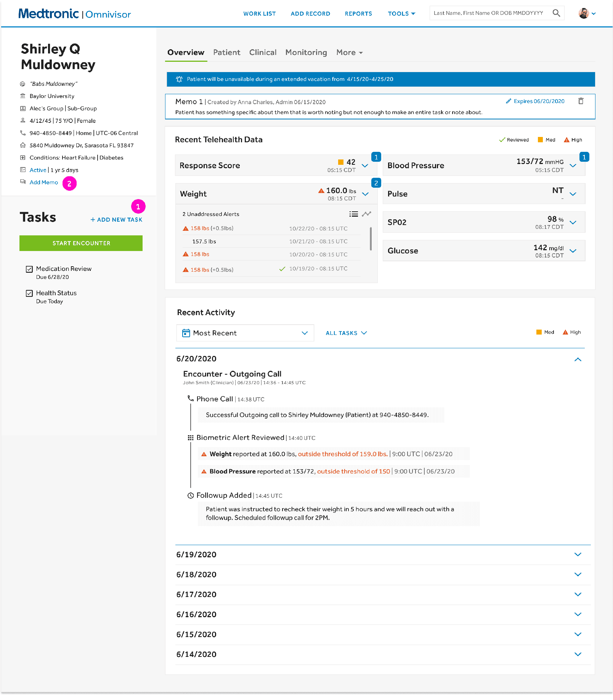Click the ADD NEW TASK link
This screenshot has width=613, height=700.
click(117, 220)
